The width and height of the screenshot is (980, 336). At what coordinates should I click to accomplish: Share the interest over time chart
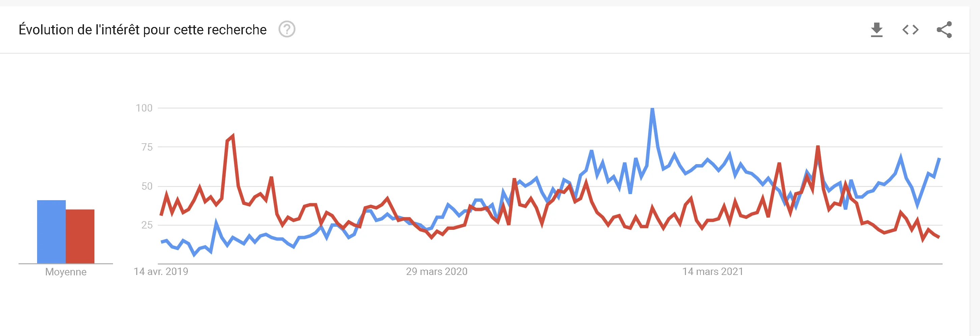pyautogui.click(x=944, y=30)
